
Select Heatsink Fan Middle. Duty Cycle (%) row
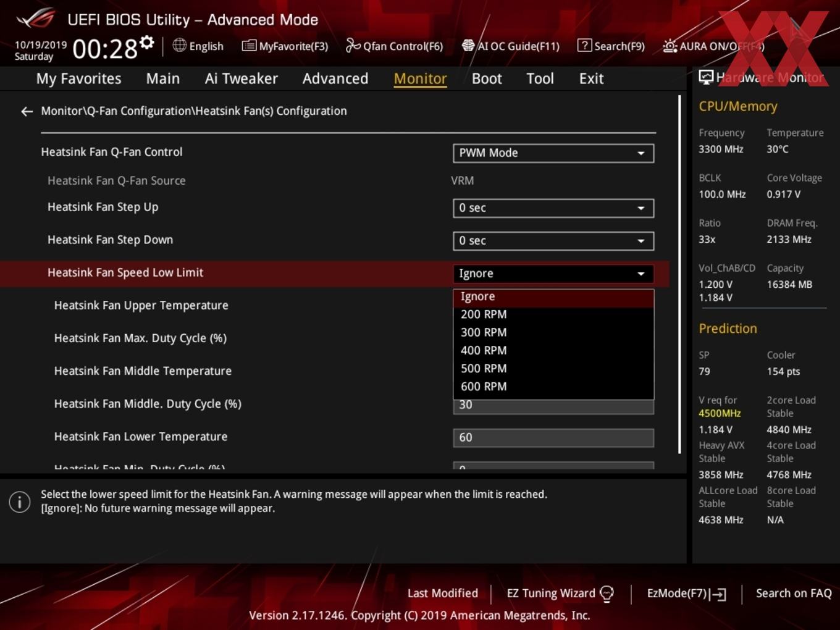148,404
